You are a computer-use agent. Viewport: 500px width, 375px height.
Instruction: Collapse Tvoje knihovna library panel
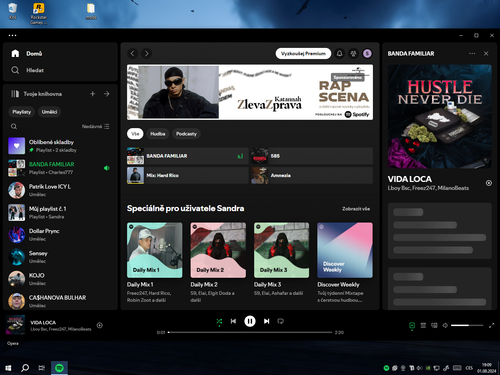[x=36, y=94]
